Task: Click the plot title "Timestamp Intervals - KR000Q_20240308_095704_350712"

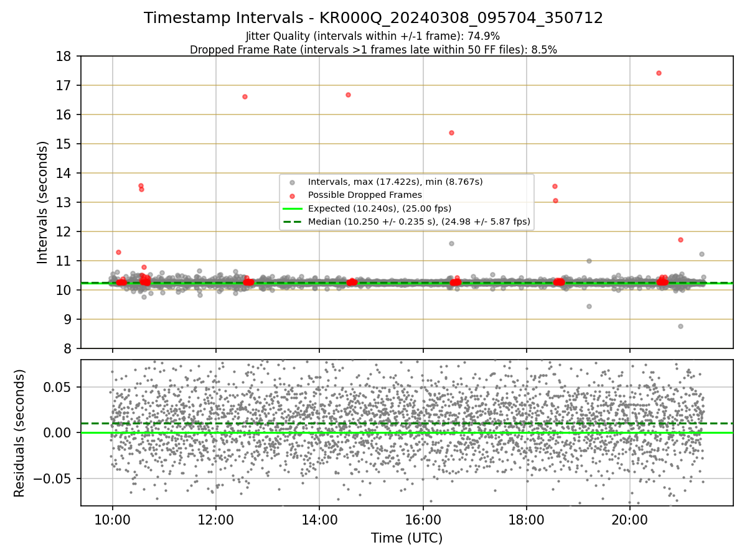Action: pyautogui.click(x=374, y=18)
